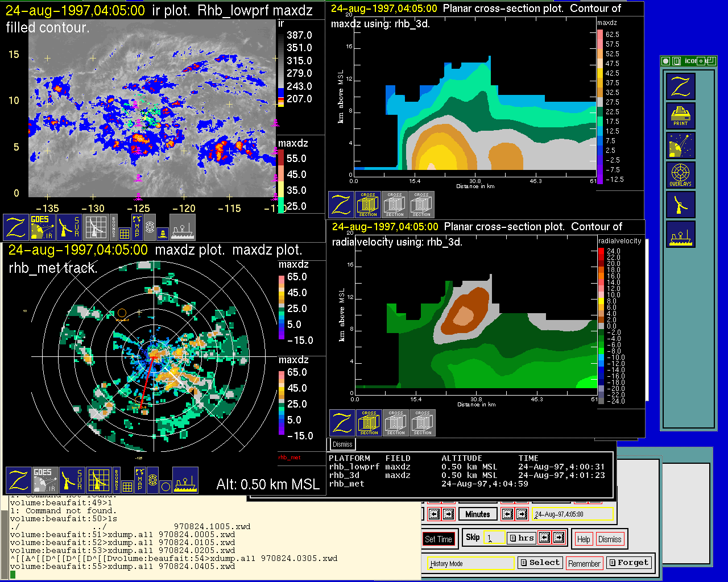Open the hrs units dropdown
This screenshot has height=582, width=728.
522,538
